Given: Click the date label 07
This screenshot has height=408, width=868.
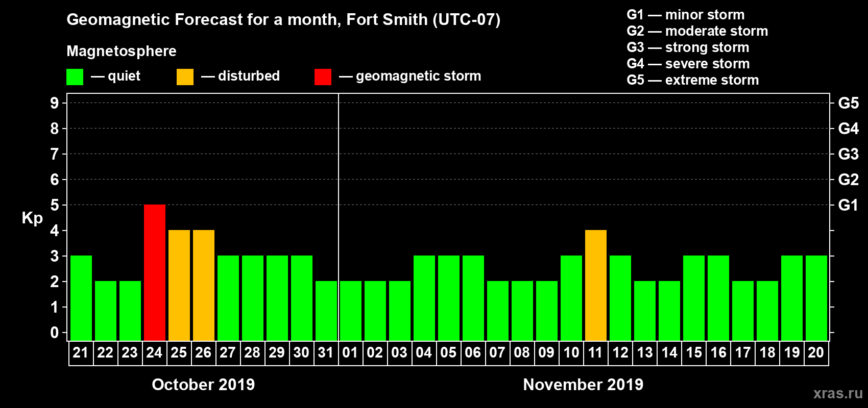Looking at the screenshot, I should click(497, 352).
